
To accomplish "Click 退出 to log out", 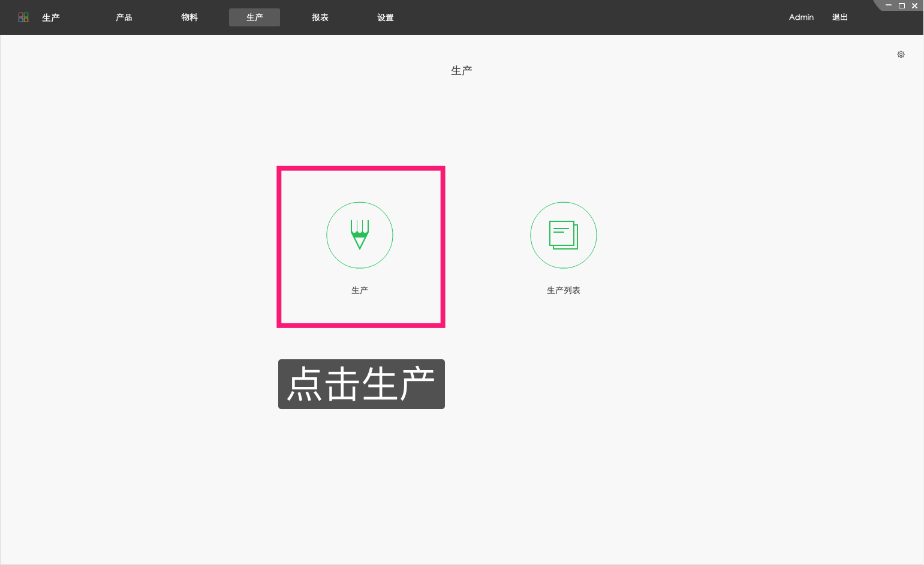I will click(839, 17).
